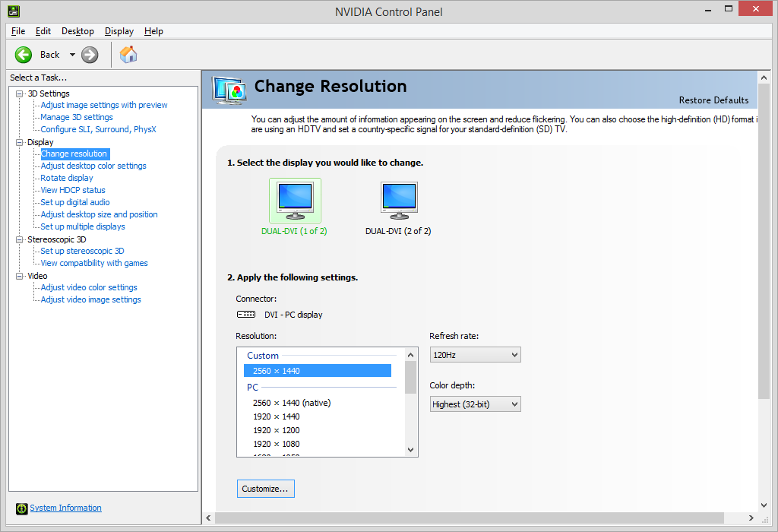Image resolution: width=778 pixels, height=532 pixels.
Task: Click the green Back arrow icon
Action: [24, 55]
